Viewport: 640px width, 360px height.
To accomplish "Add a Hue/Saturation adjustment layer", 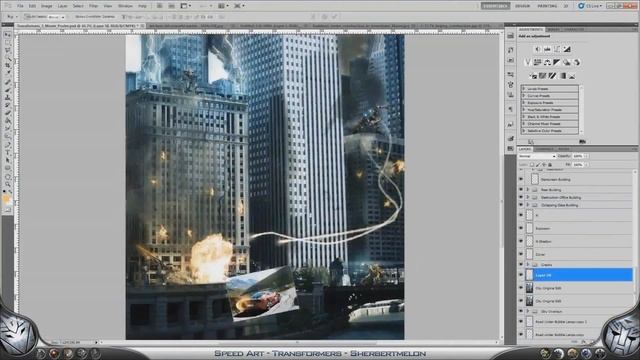I will (538, 62).
